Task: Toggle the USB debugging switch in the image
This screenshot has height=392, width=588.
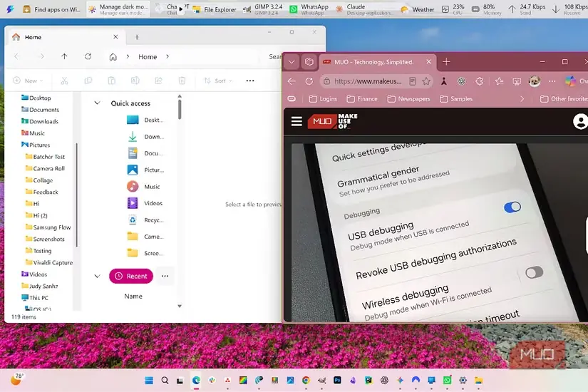Action: [512, 207]
